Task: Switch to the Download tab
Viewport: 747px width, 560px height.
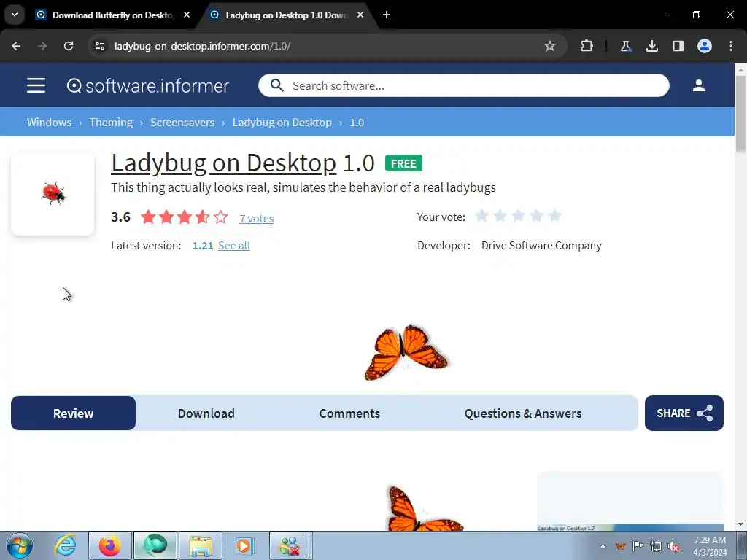Action: (x=206, y=413)
